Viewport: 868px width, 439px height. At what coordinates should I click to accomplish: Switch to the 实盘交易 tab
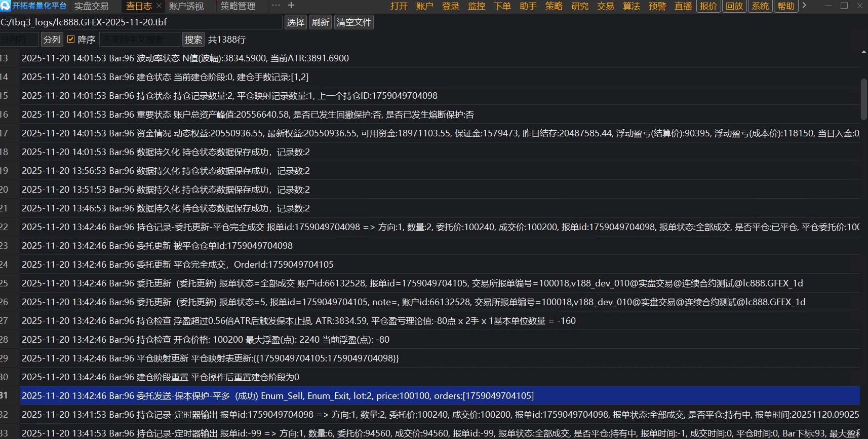point(92,6)
